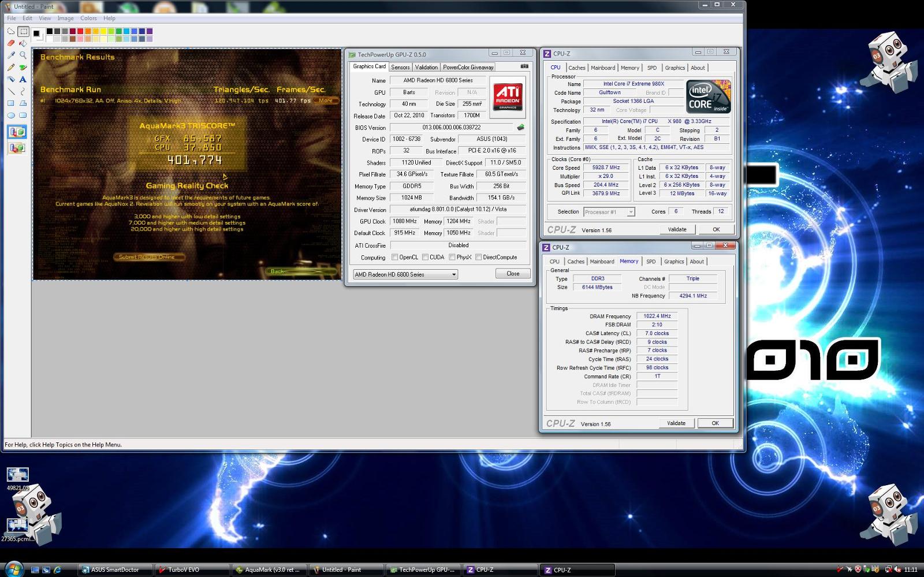Choose the opaque selection option in Paint
This screenshot has width=924, height=577.
pyautogui.click(x=17, y=132)
